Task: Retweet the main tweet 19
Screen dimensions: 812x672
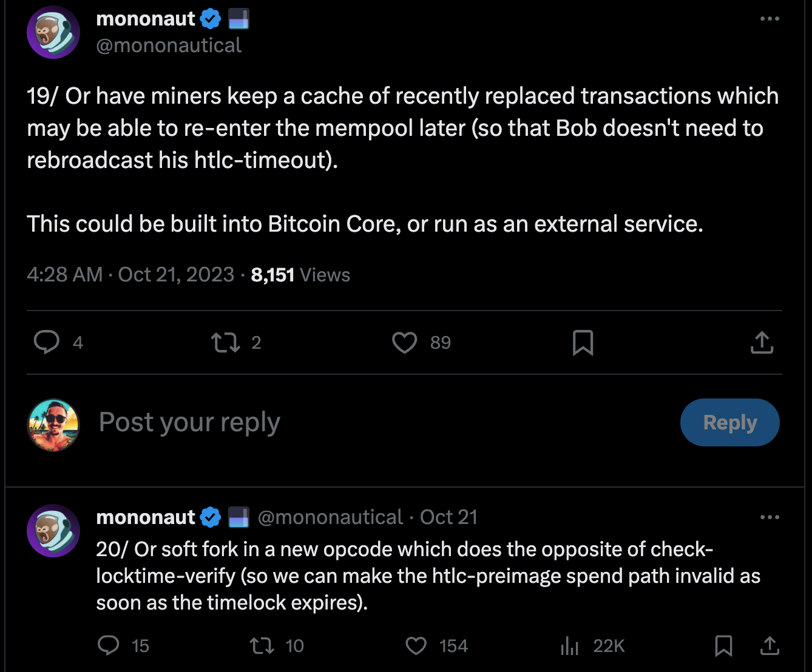Action: [225, 342]
